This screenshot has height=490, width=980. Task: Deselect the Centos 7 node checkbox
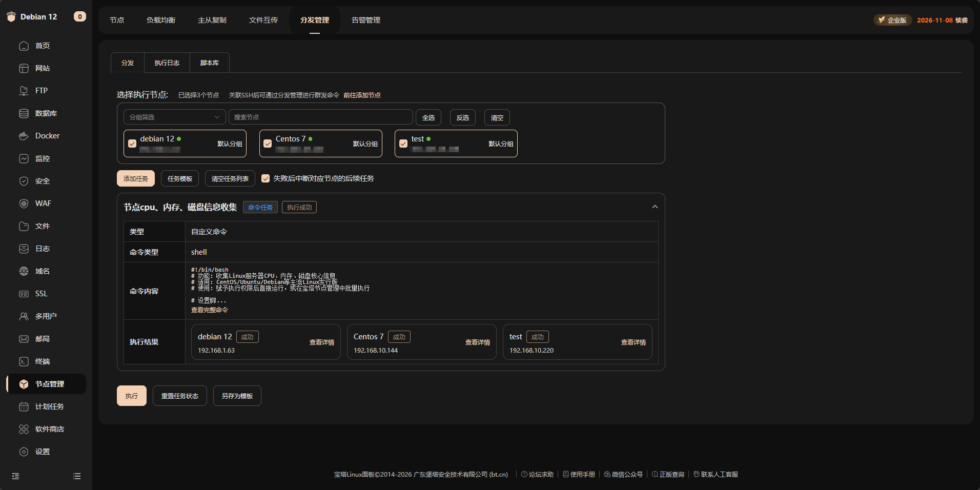coord(268,144)
